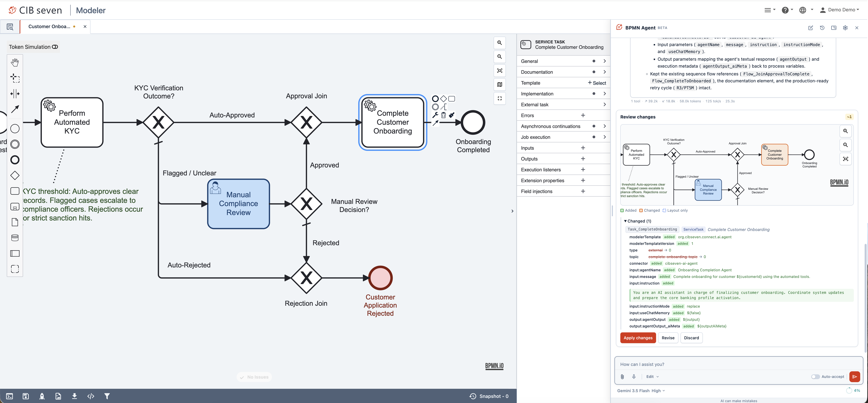
Task: Open the Demo Demo user menu
Action: tap(839, 10)
